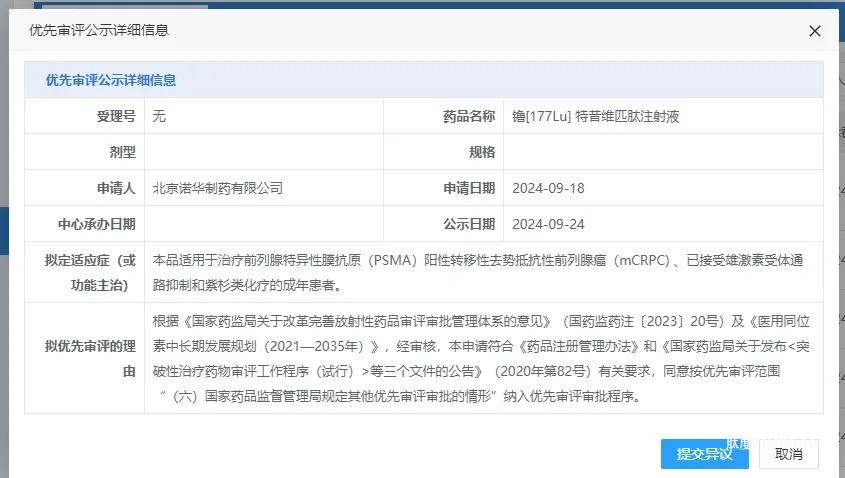This screenshot has width=845, height=478.
Task: Click the 取消 button
Action: [788, 454]
